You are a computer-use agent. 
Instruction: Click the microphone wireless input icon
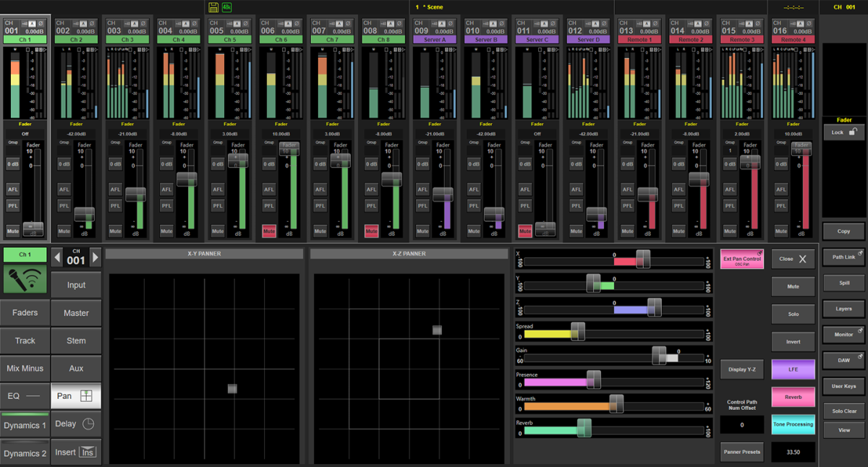click(x=25, y=280)
